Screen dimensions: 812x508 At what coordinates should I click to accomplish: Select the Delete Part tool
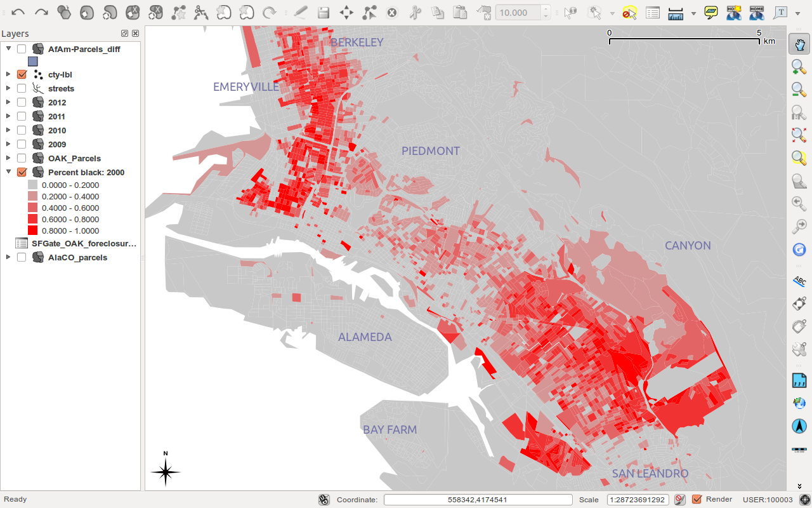(155, 12)
